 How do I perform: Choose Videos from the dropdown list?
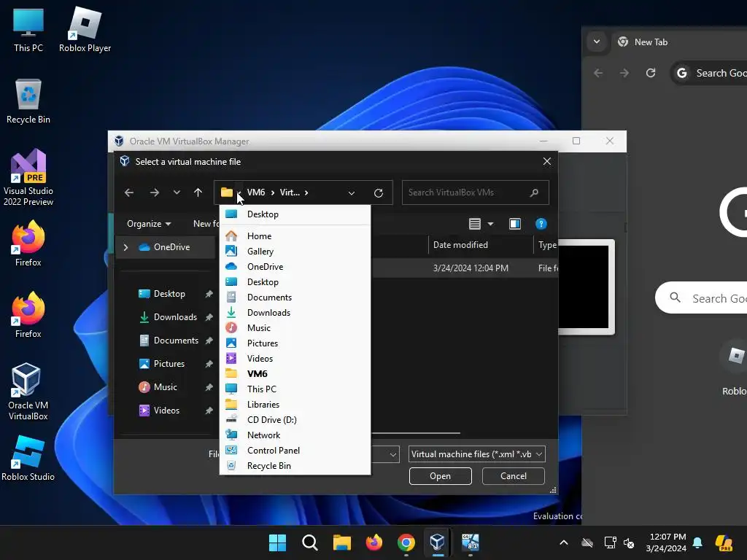coord(295,358)
